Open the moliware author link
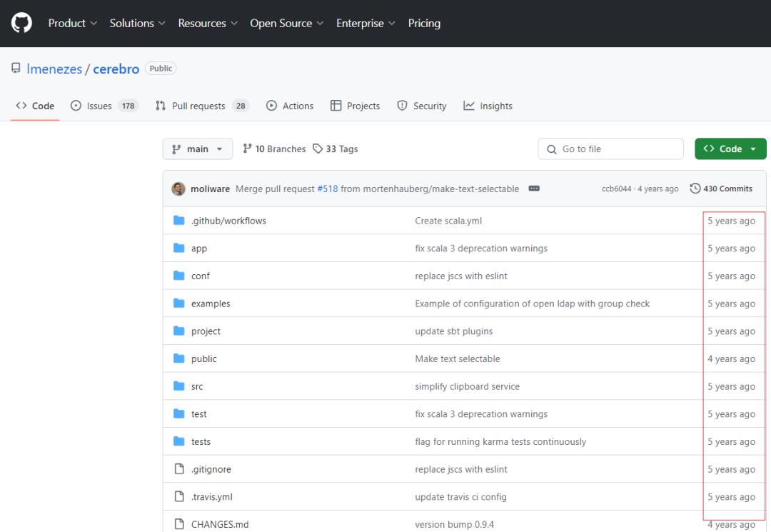This screenshot has width=771, height=532. (210, 189)
